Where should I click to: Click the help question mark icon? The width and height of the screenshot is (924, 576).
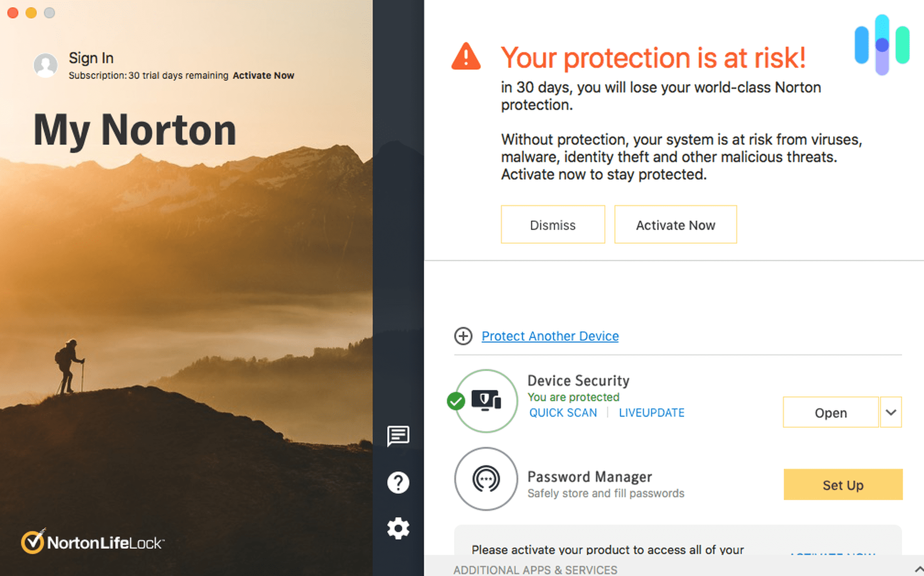400,482
